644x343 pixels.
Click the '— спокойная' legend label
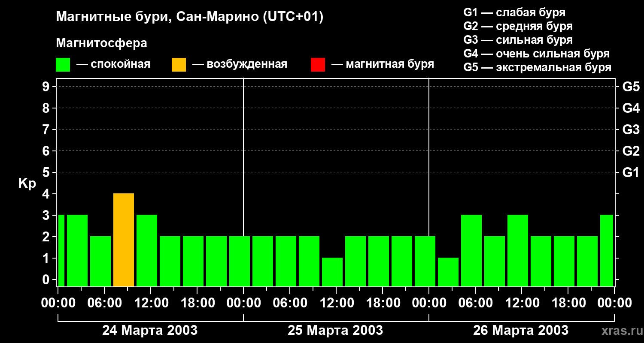(x=113, y=65)
